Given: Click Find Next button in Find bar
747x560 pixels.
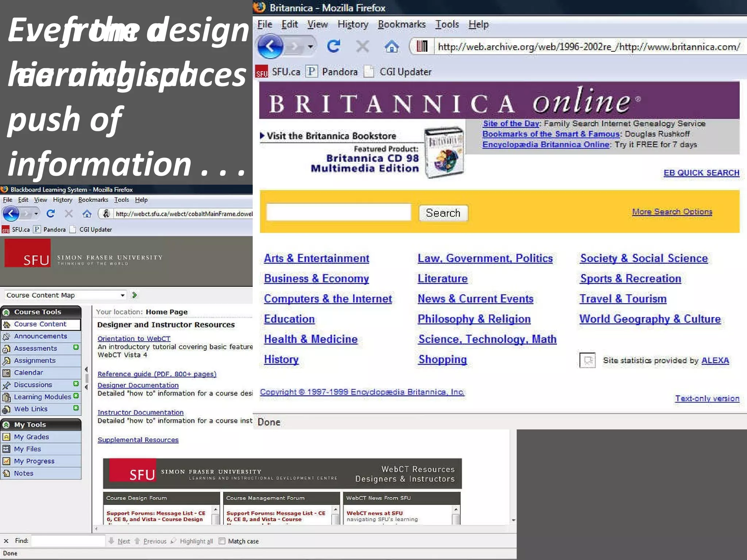Looking at the screenshot, I should point(119,541).
